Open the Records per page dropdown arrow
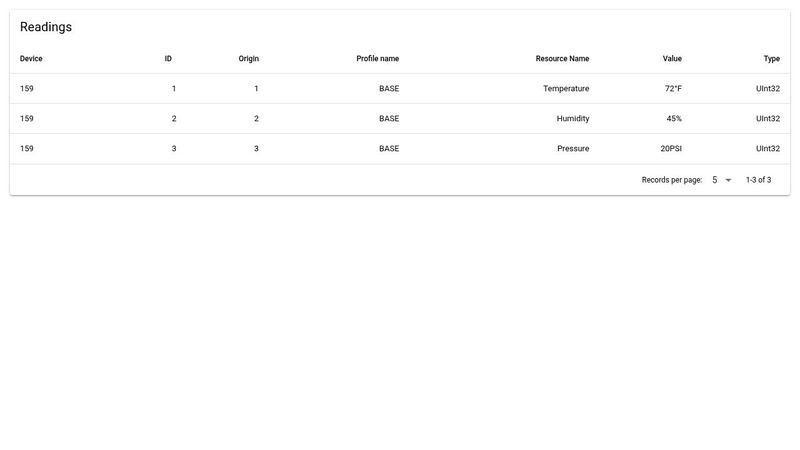Screen dimensions: 800x450 728,180
